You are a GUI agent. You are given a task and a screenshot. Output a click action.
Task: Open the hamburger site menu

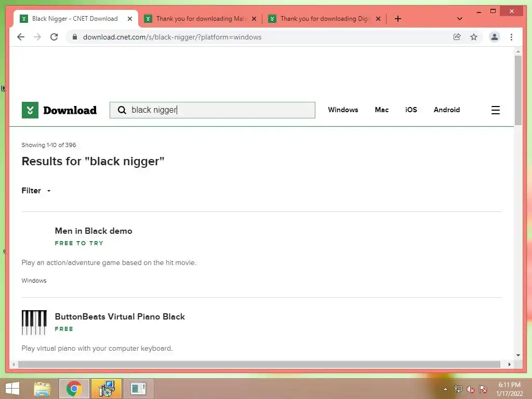pyautogui.click(x=495, y=110)
